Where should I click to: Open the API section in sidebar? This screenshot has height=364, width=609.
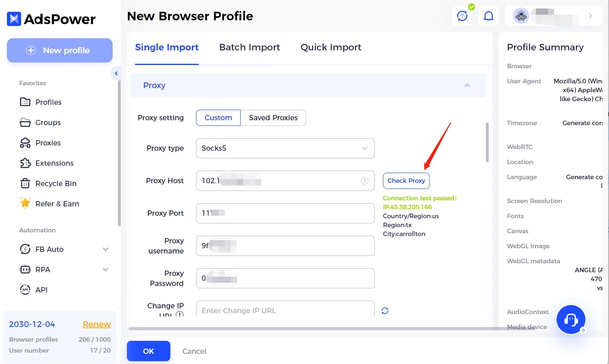point(41,290)
